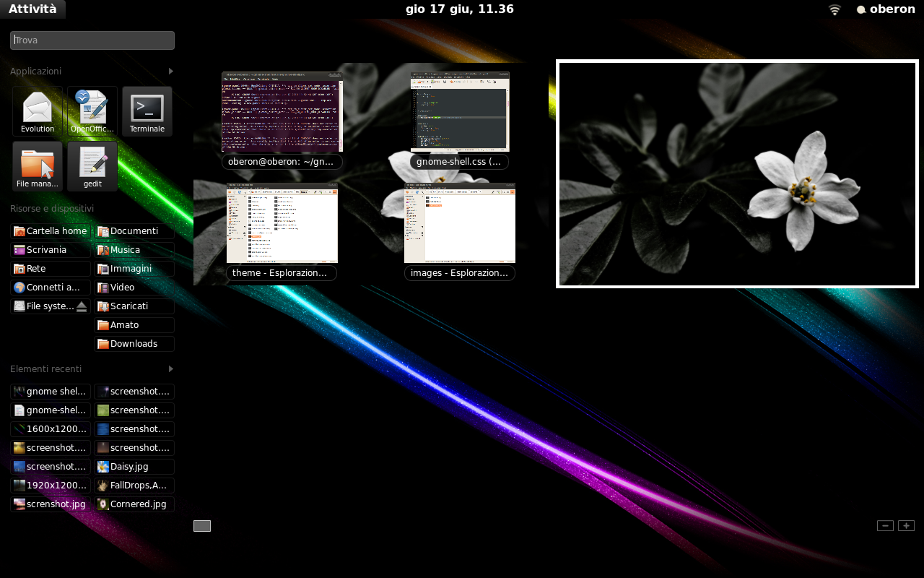Open the Video folder
The width and height of the screenshot is (924, 578).
click(x=134, y=288)
